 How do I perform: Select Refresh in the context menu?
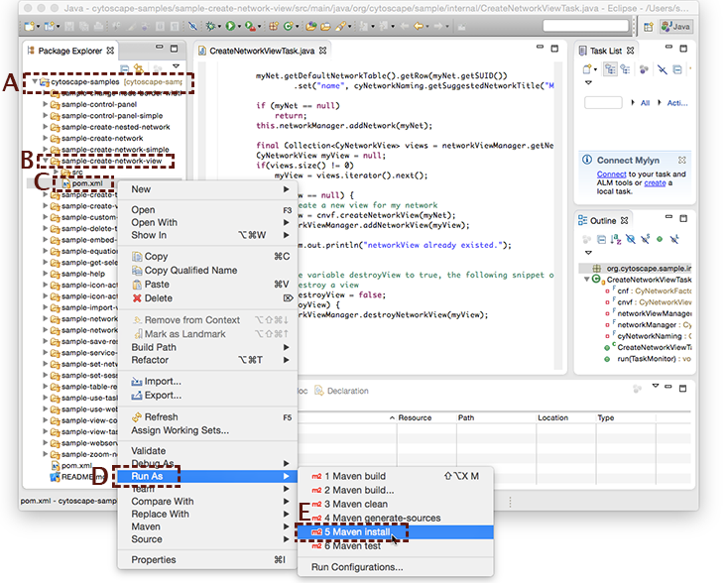[x=207, y=416]
